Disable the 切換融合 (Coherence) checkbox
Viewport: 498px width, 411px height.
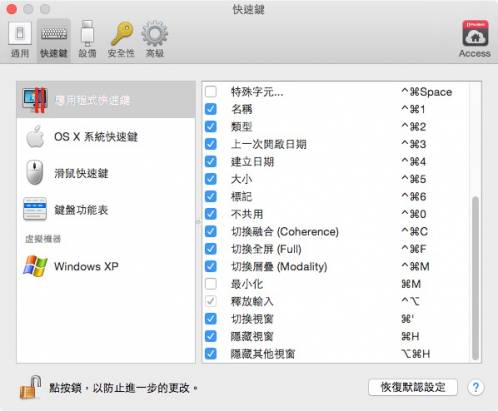[211, 231]
